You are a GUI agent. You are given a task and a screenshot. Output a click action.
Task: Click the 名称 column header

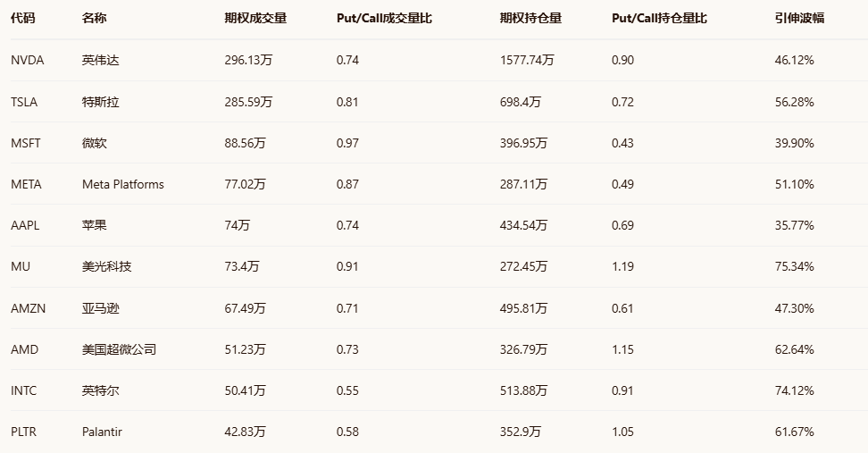click(x=93, y=18)
